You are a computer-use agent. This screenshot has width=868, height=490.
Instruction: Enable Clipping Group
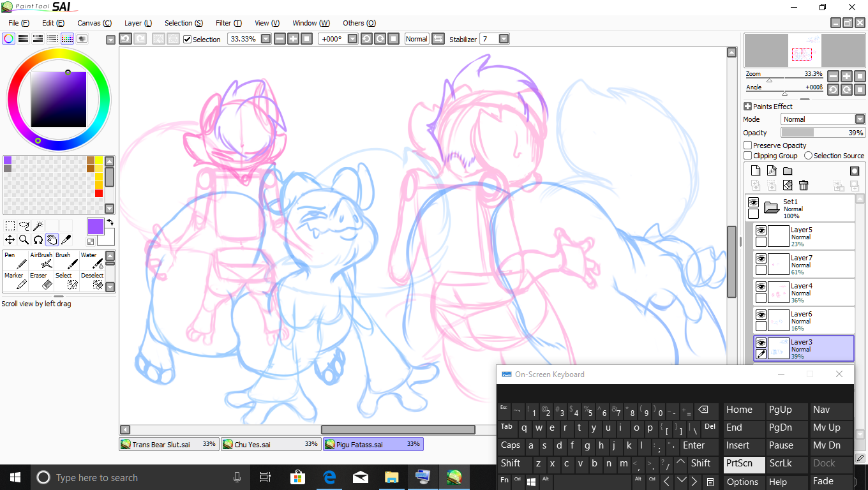tap(748, 156)
